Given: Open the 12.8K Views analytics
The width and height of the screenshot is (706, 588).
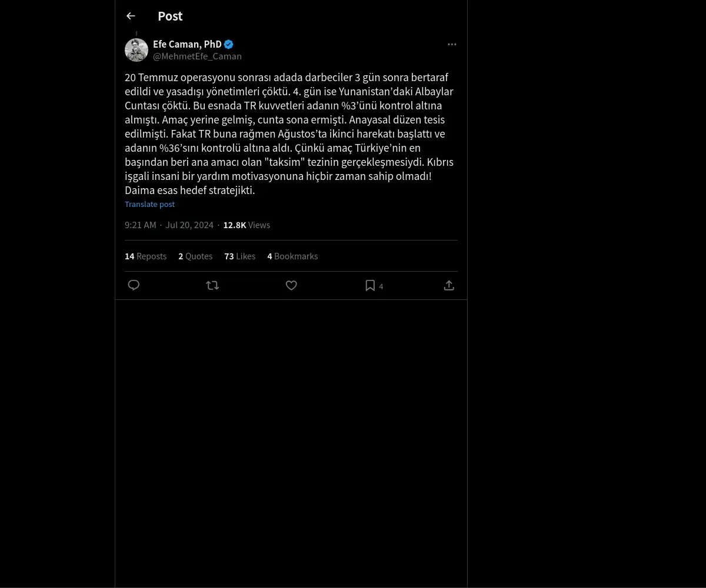Looking at the screenshot, I should click(247, 225).
